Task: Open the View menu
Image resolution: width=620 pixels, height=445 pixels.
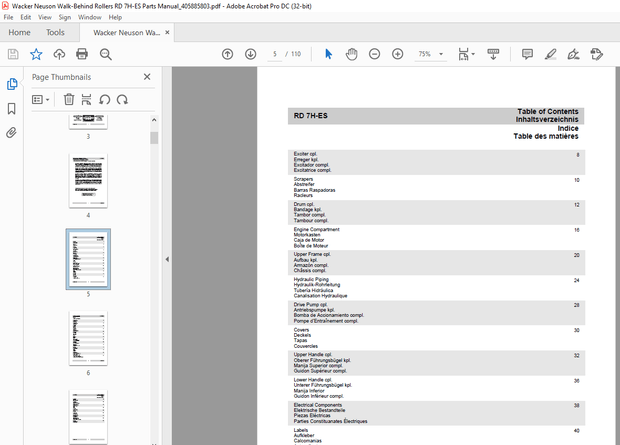Action: [x=45, y=17]
